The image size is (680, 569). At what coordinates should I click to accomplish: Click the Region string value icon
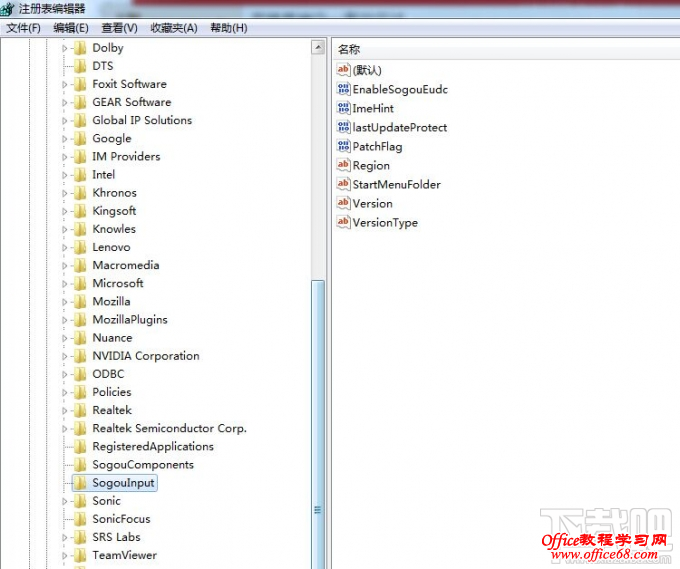click(343, 165)
